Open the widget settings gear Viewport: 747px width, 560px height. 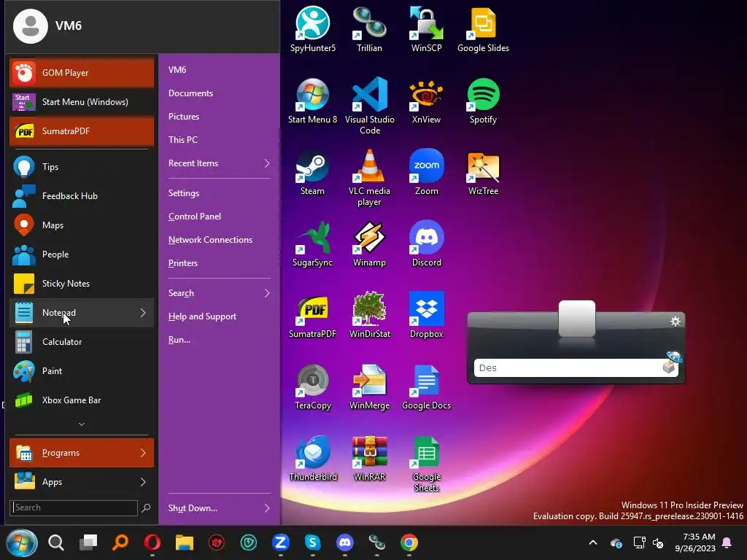pos(675,322)
